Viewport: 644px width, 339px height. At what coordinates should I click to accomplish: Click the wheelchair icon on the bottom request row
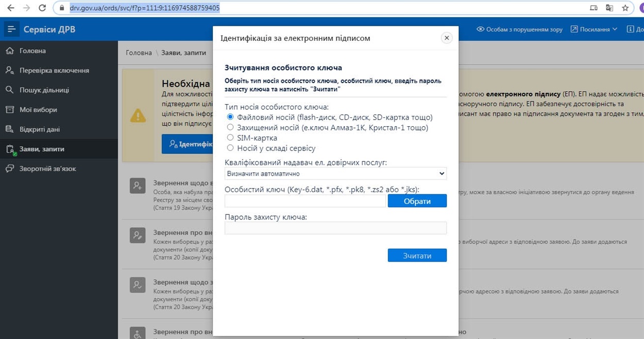click(x=138, y=333)
